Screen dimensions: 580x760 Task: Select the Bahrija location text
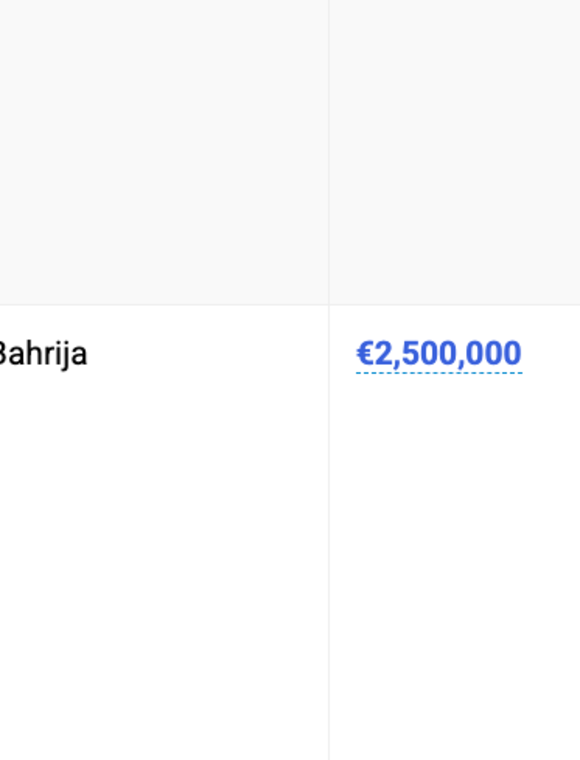(43, 355)
